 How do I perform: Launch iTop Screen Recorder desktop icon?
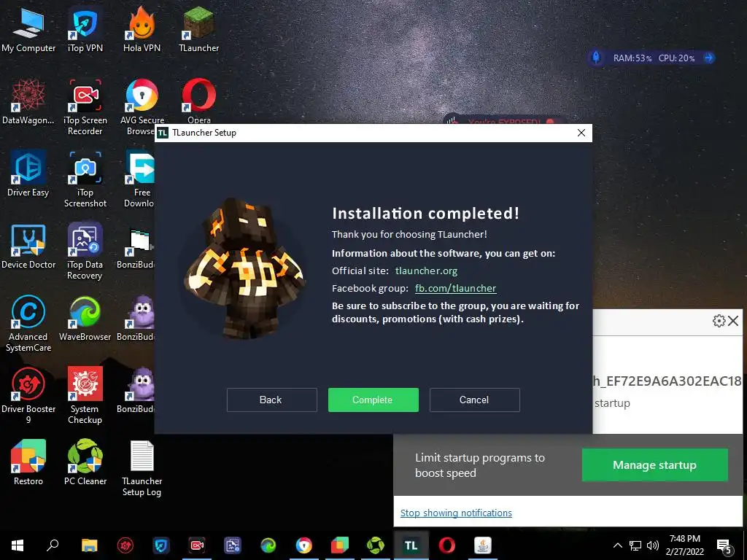[x=85, y=106]
